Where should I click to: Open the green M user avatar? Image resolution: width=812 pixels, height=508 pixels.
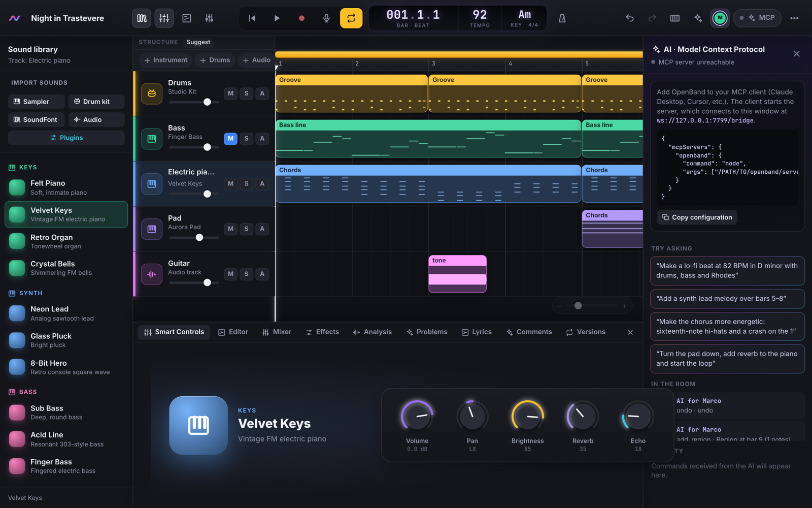click(720, 18)
